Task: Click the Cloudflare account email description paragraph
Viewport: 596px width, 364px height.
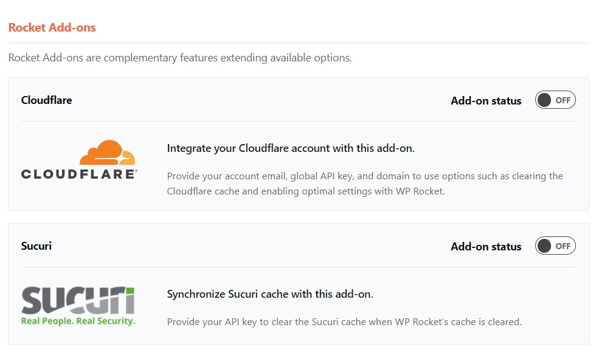Action: point(365,184)
